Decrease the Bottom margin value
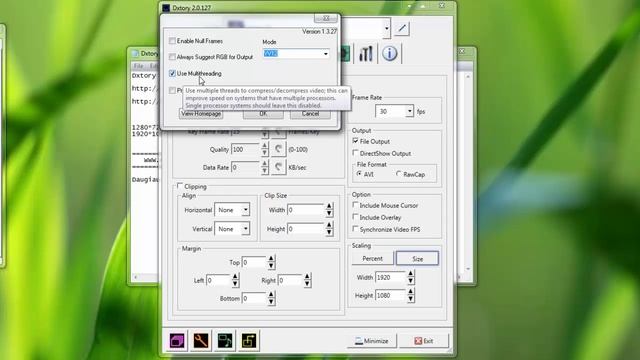 pos(271,302)
